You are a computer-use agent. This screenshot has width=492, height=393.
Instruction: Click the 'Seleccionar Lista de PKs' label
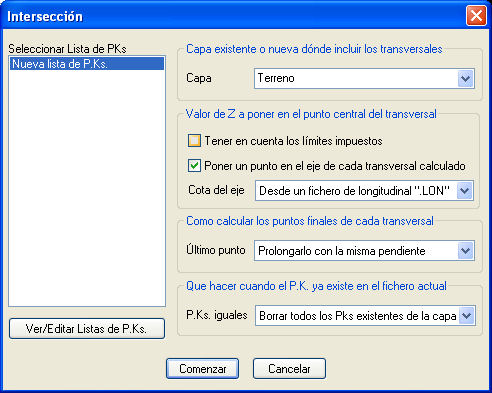tap(67, 49)
